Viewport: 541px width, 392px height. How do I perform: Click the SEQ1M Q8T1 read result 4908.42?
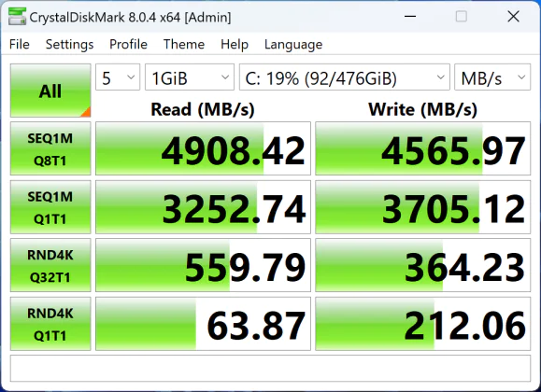[203, 148]
